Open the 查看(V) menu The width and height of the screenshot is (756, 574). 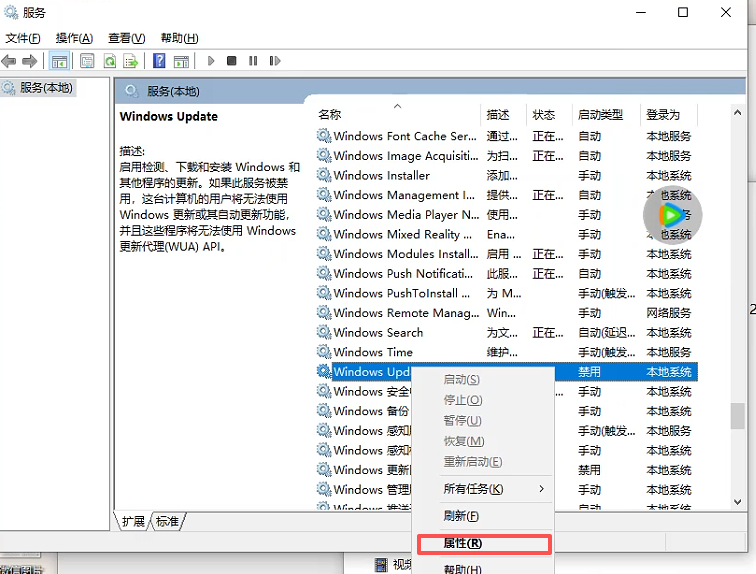coord(126,38)
